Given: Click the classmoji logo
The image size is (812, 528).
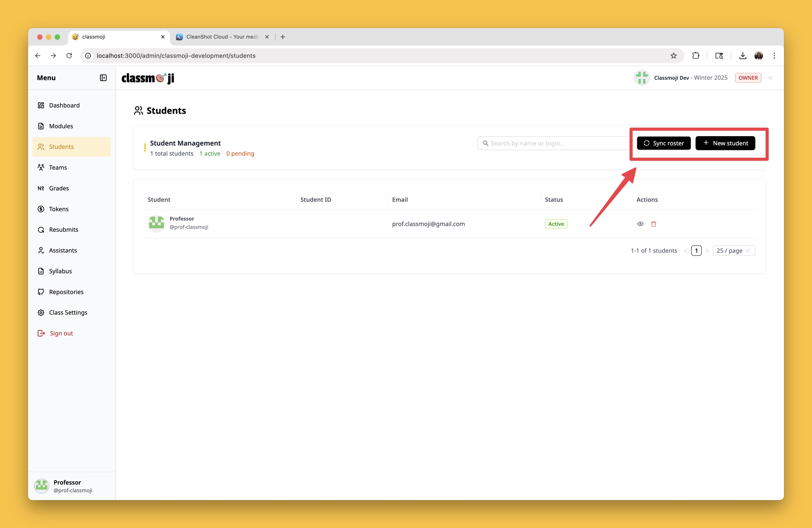Looking at the screenshot, I should pos(148,78).
